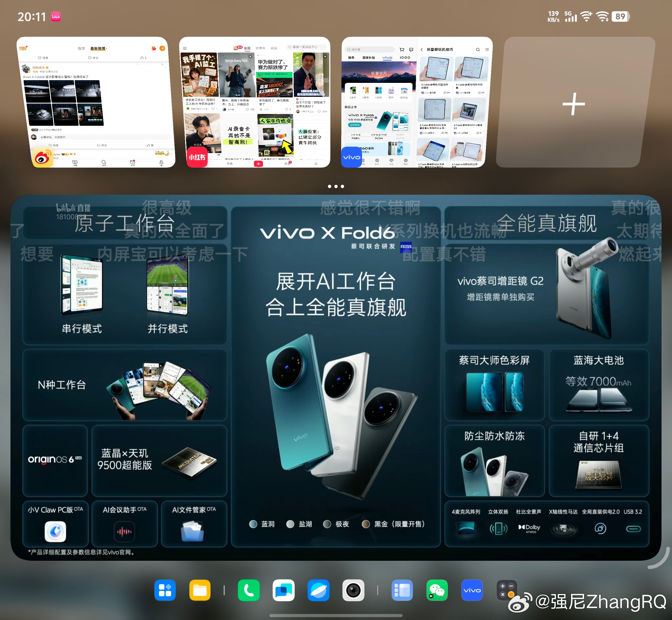Viewport: 672px width, 620px height.
Task: Tap the 5G signal indicator in status bar
Action: [x=570, y=16]
